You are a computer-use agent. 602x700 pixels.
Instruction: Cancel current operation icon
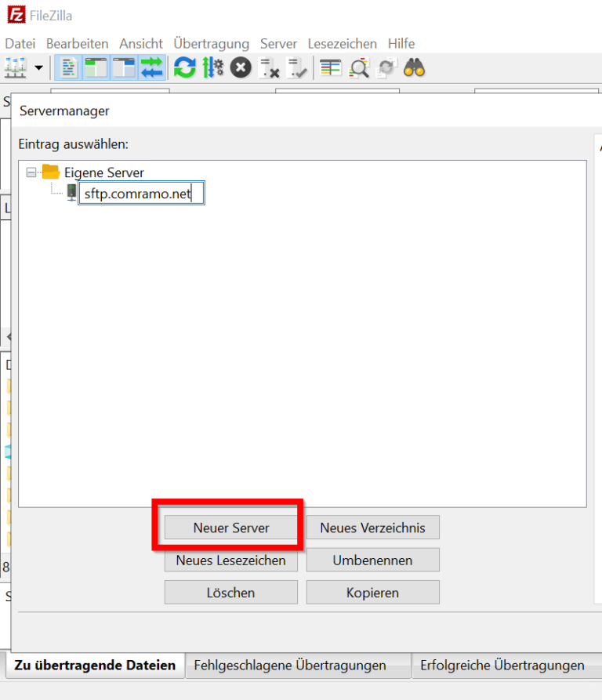pyautogui.click(x=241, y=68)
